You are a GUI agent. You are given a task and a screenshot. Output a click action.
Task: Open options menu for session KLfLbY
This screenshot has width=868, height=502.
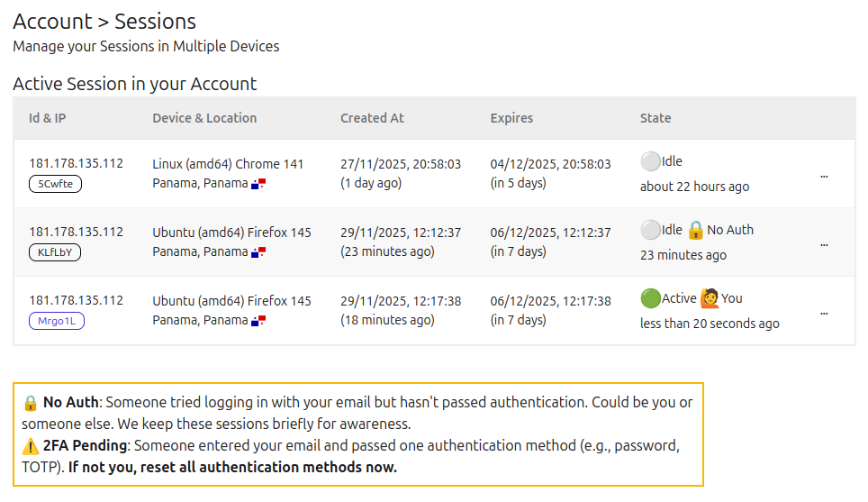(x=824, y=245)
